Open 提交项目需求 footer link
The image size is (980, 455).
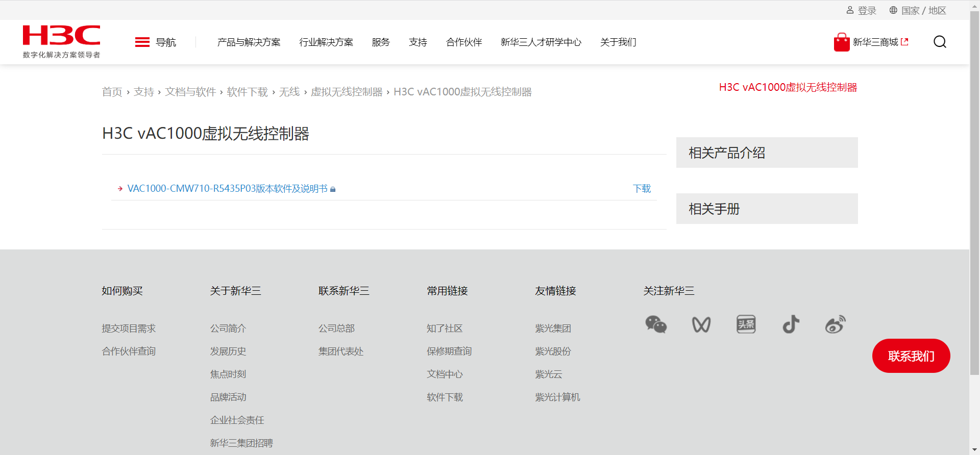coord(129,328)
